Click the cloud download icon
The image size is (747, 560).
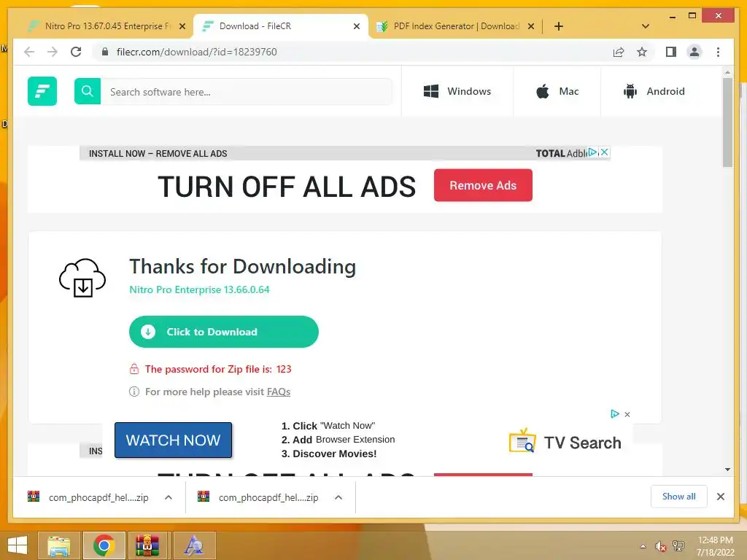click(82, 278)
